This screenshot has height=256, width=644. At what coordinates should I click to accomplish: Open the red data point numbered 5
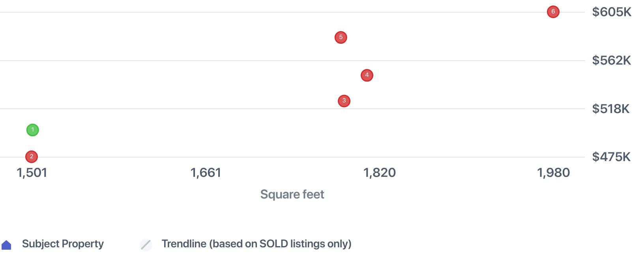coord(341,37)
